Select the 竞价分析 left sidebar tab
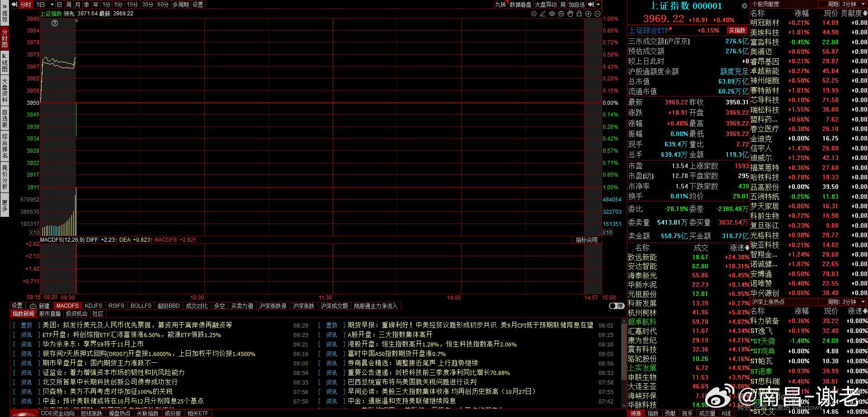This screenshot has width=868, height=417. (5, 177)
